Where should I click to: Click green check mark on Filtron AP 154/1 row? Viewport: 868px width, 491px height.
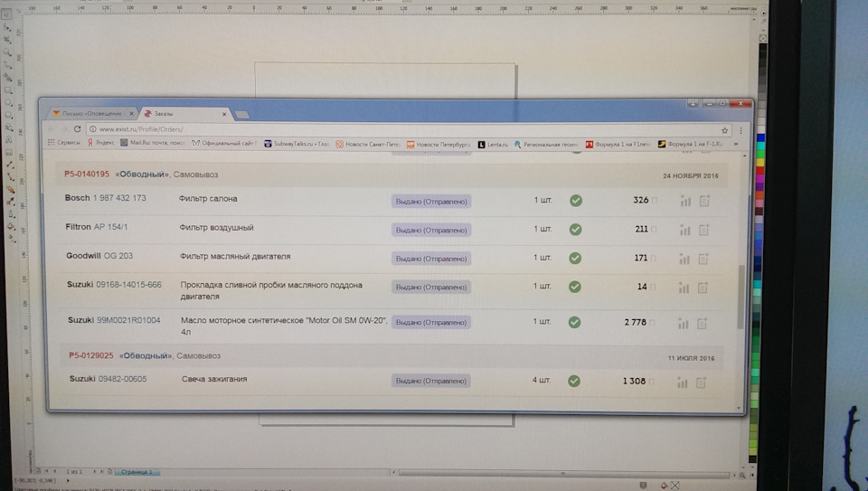coord(576,229)
